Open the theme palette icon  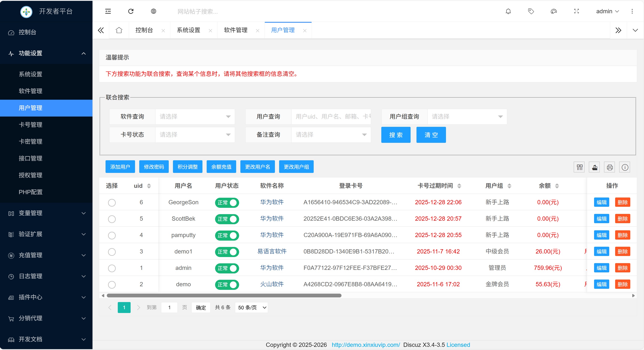[553, 11]
